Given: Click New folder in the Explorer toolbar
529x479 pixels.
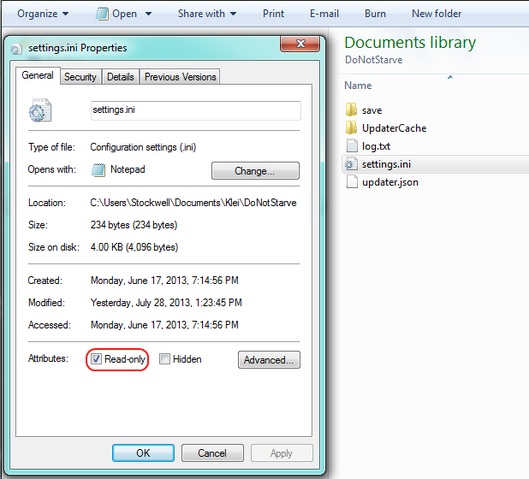Looking at the screenshot, I should [x=436, y=13].
